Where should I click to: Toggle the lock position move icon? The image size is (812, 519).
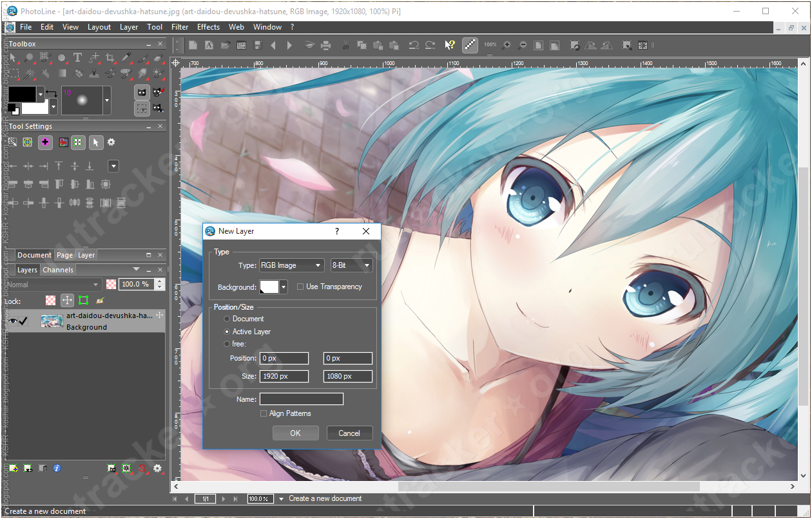(67, 300)
